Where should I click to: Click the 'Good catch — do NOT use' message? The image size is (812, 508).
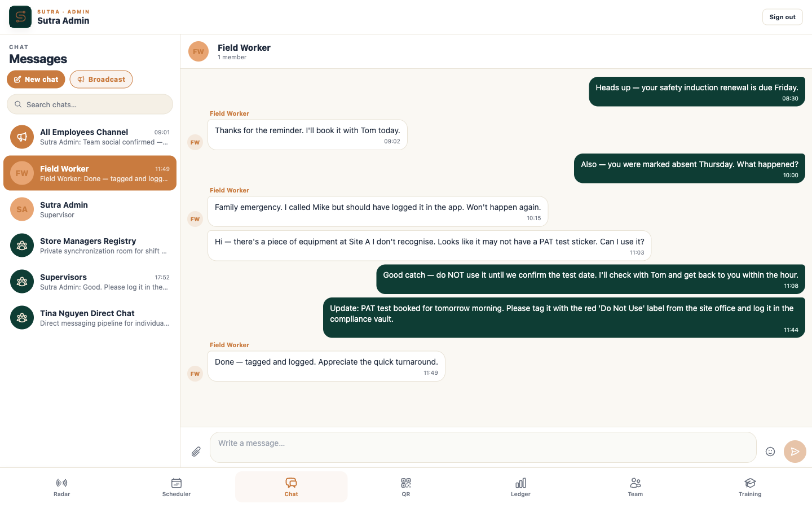590,279
